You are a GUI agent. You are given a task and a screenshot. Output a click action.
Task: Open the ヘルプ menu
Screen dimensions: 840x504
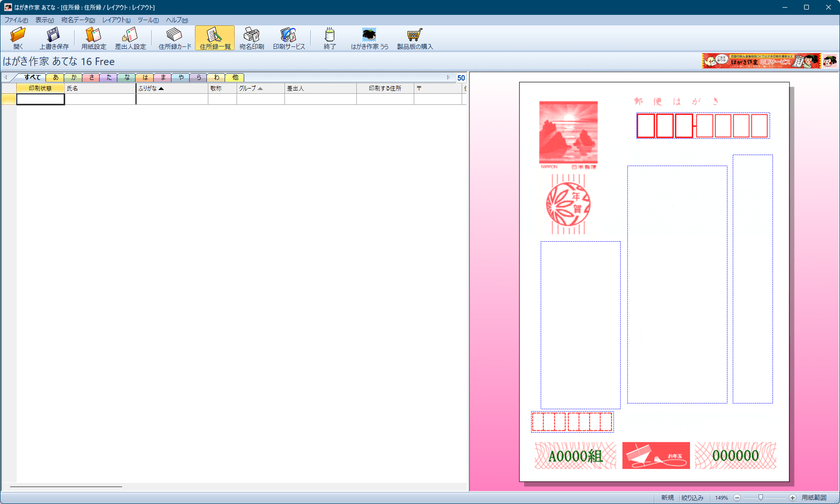tap(177, 20)
